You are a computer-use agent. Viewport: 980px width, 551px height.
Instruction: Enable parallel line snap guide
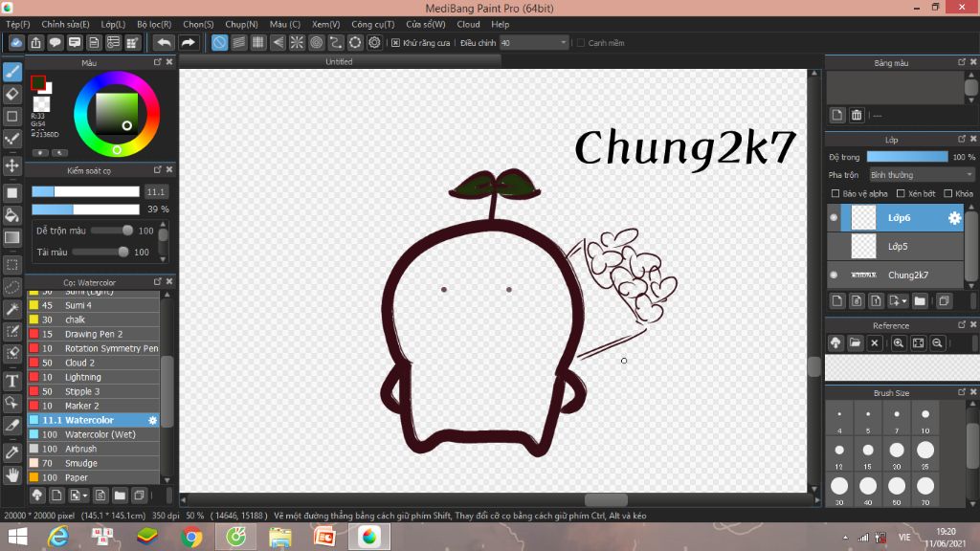(x=238, y=42)
